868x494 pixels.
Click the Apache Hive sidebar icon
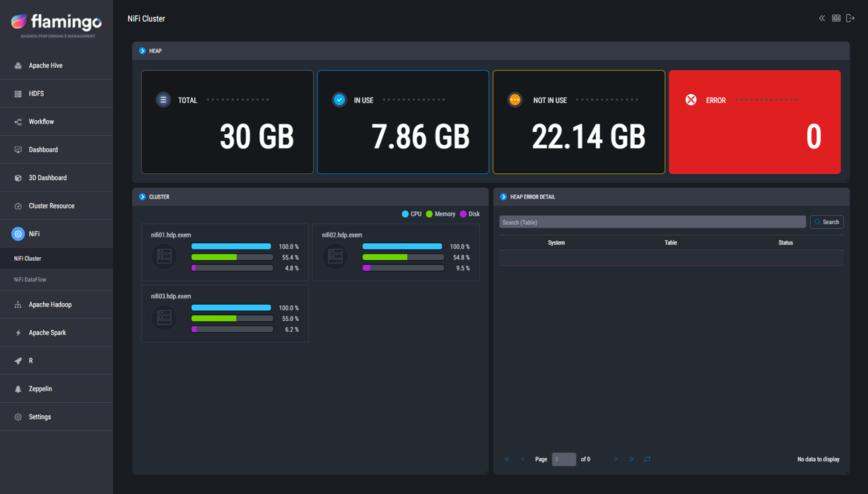tap(18, 66)
